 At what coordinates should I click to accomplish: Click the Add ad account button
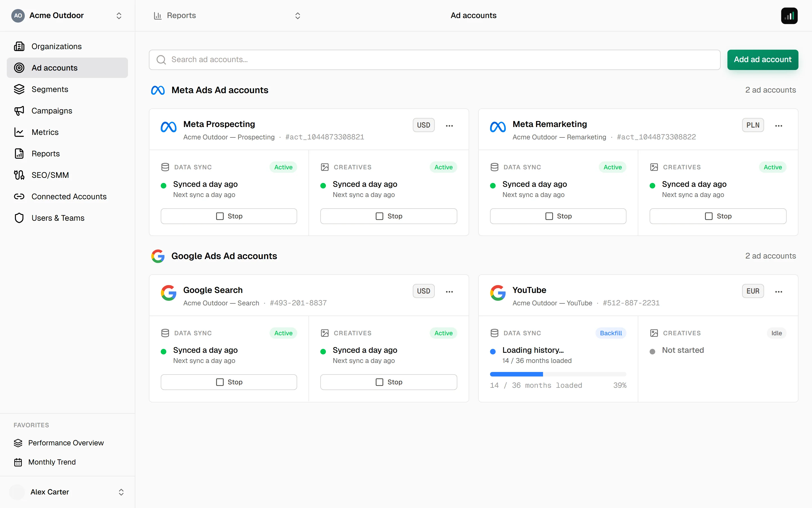coord(763,60)
